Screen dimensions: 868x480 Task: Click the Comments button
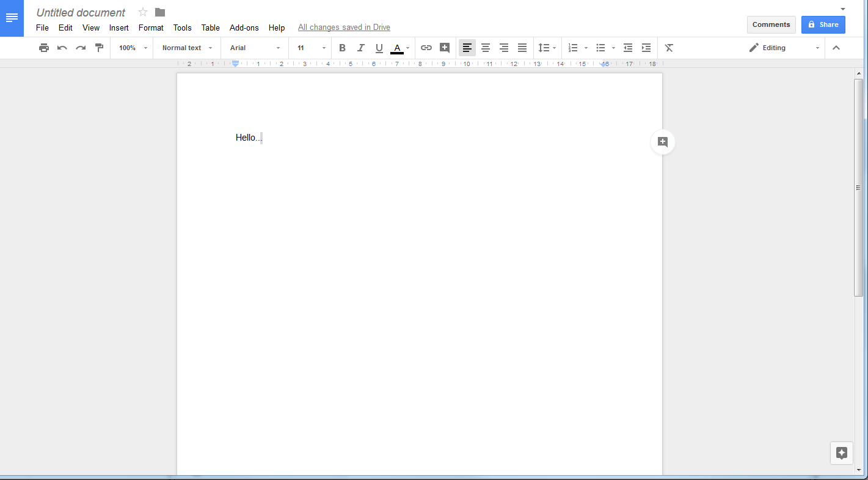tap(771, 24)
